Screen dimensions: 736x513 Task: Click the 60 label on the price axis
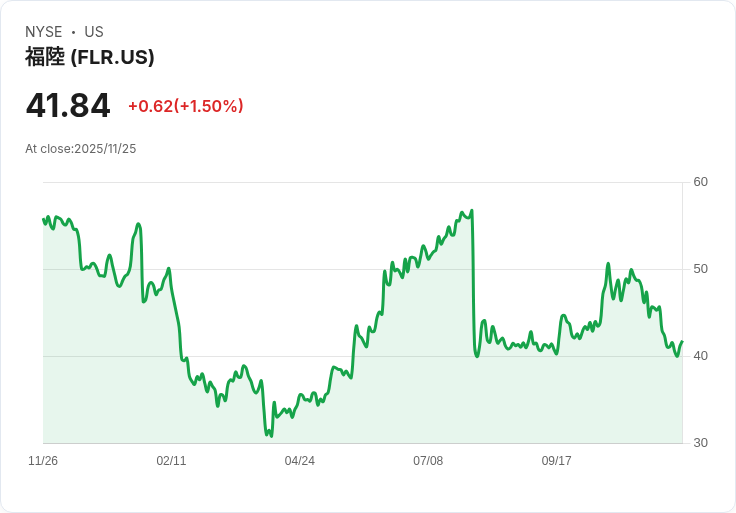pyautogui.click(x=701, y=182)
